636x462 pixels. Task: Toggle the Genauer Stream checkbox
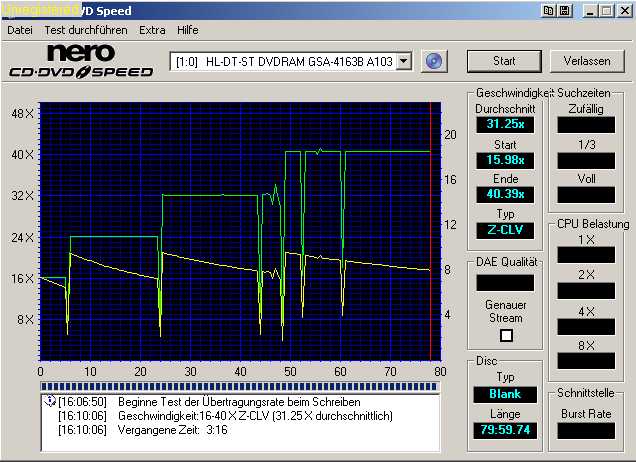pos(506,335)
